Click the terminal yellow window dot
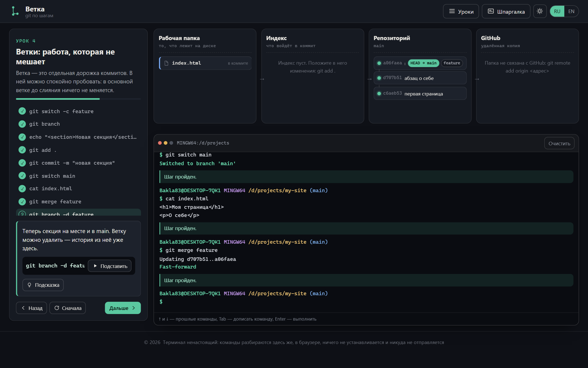588x368 pixels. (x=166, y=143)
